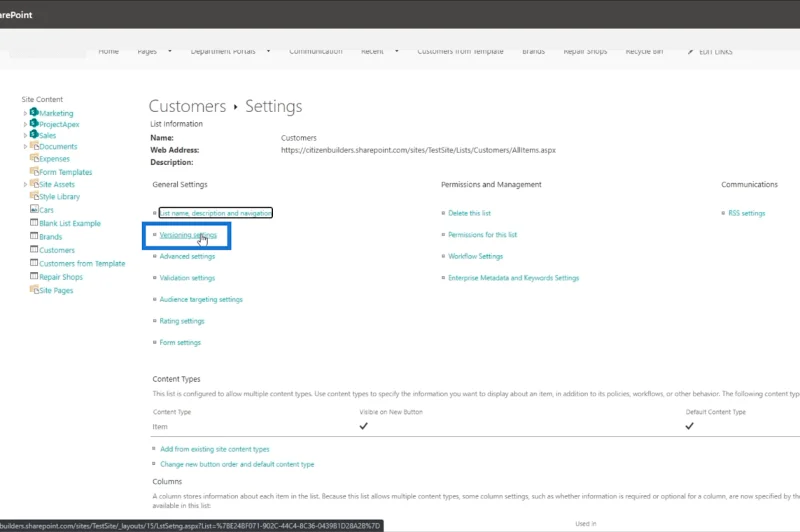Open Rating settings link
Screen dimensions: 800x532
click(182, 321)
